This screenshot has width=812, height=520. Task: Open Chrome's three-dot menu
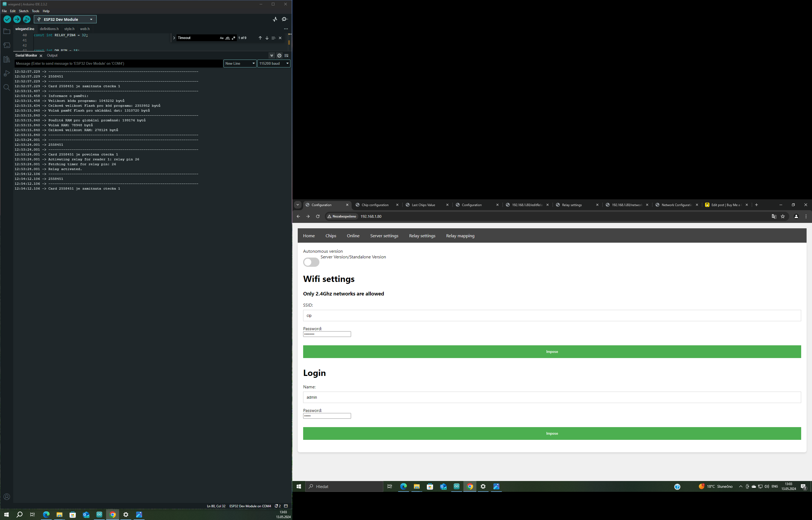click(806, 216)
